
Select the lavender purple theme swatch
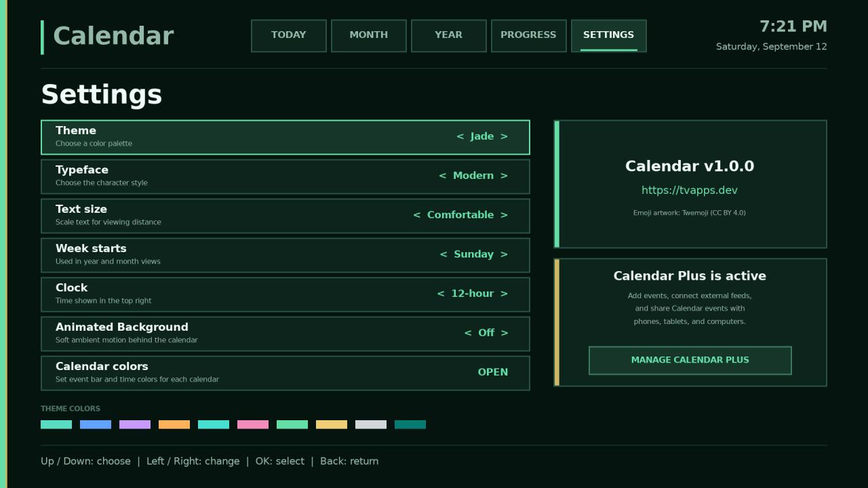point(135,424)
